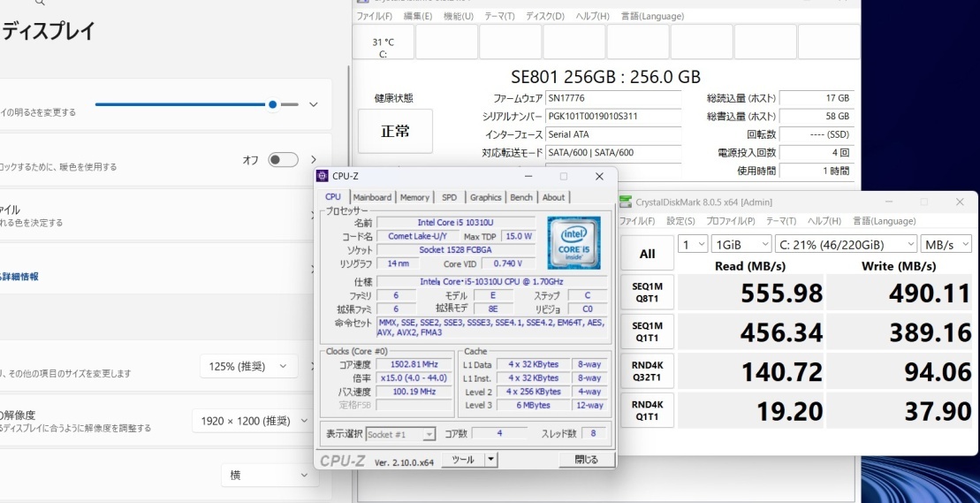The width and height of the screenshot is (980, 503).
Task: Adjust the display brightness slider
Action: 197,104
